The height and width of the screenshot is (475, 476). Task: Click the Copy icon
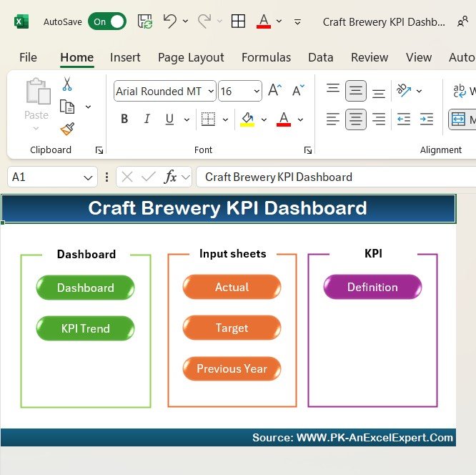(x=67, y=107)
